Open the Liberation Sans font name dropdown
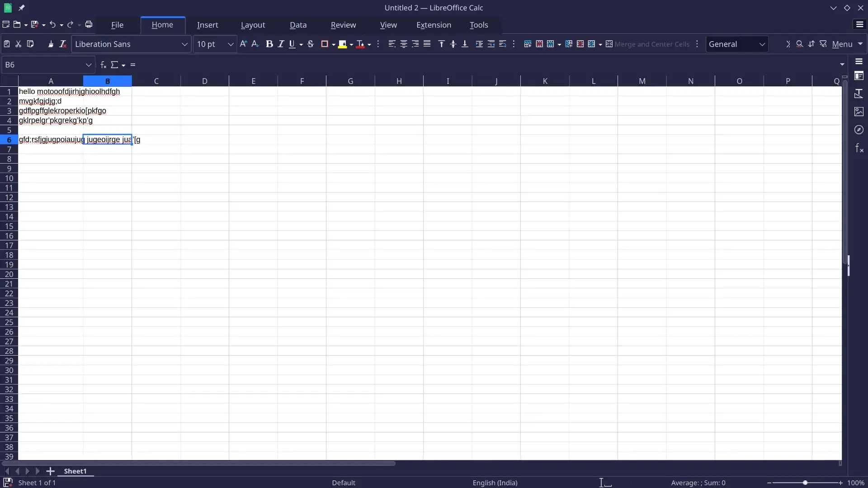 pyautogui.click(x=184, y=44)
